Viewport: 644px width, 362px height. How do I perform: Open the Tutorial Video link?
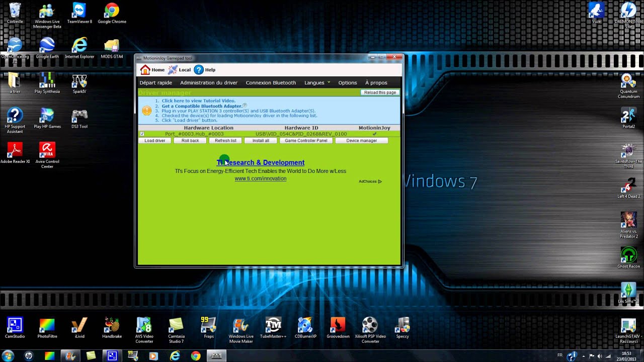coord(198,101)
